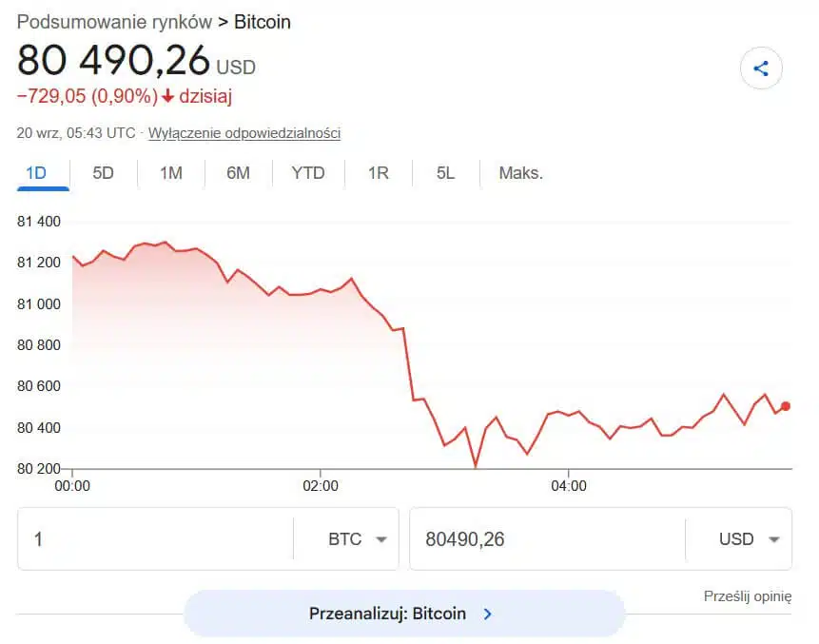Screen dimensions: 819x644
Task: Switch to the 5D time range tab
Action: click(x=103, y=173)
